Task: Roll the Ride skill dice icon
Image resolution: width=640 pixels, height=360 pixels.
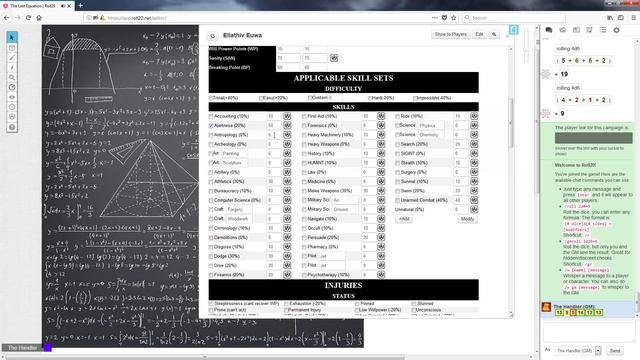Action: (x=473, y=116)
